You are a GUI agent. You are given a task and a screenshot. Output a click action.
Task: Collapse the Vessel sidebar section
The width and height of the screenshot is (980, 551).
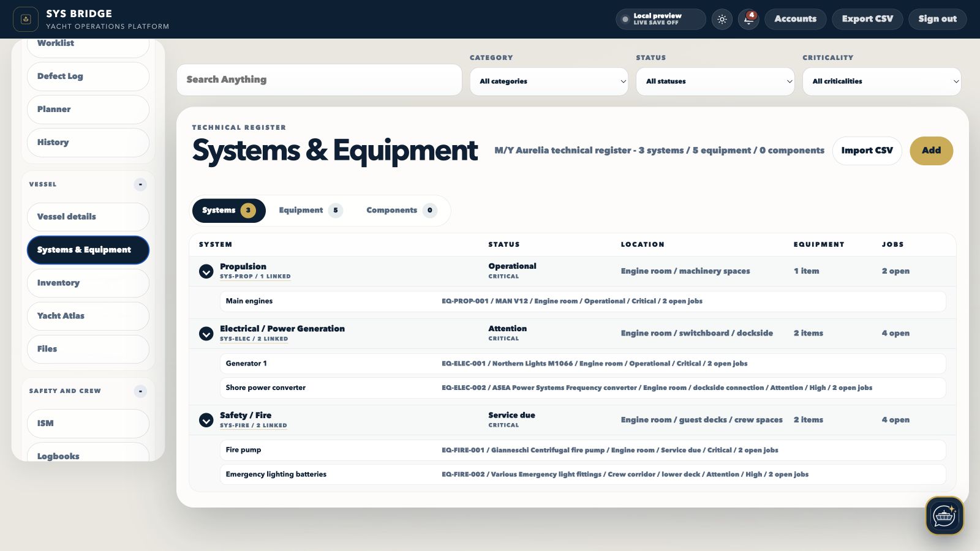(x=140, y=184)
